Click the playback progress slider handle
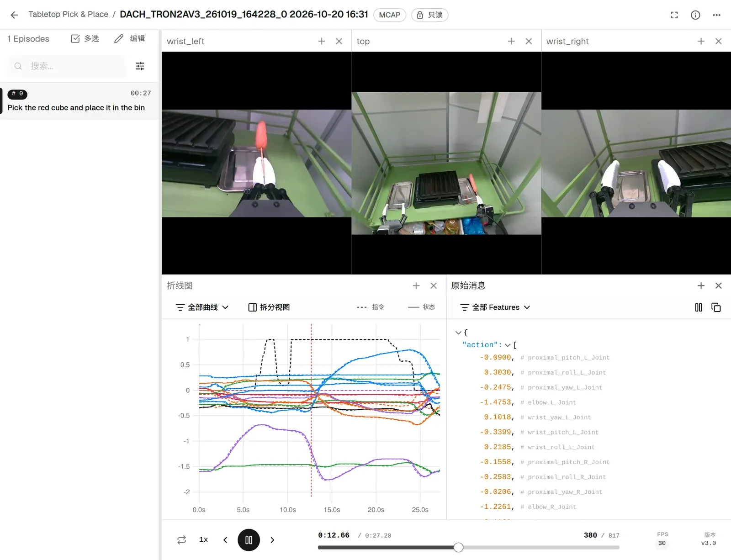731x560 pixels. point(458,547)
